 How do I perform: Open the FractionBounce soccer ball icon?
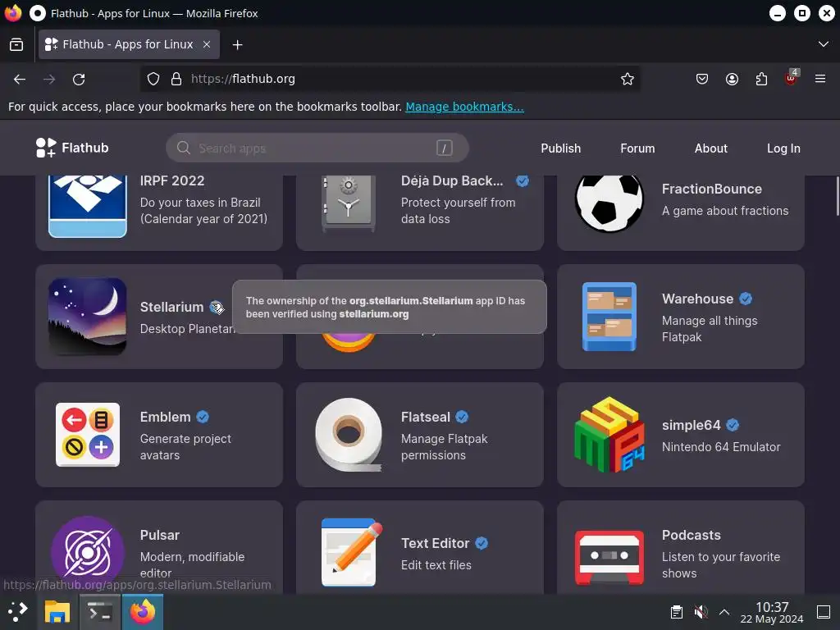[609, 203]
